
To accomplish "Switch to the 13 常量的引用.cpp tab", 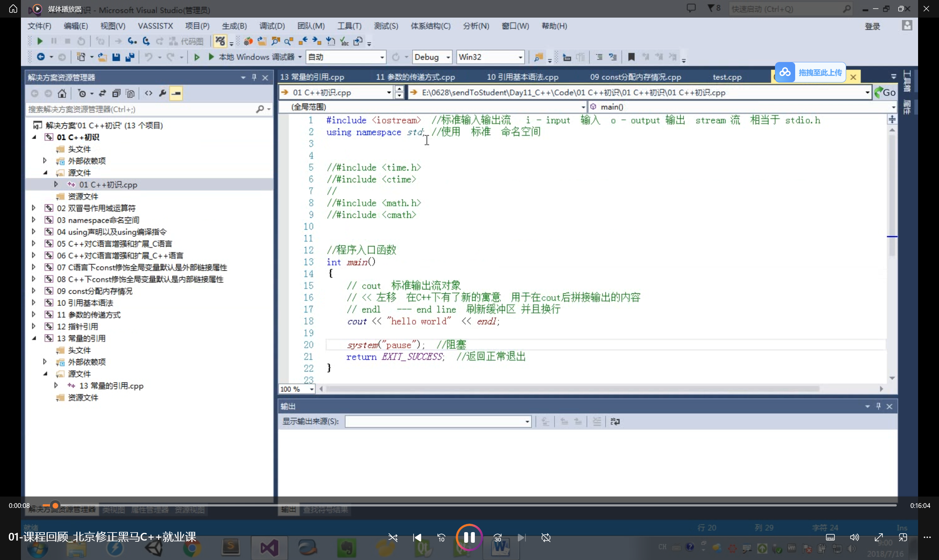I will (312, 77).
